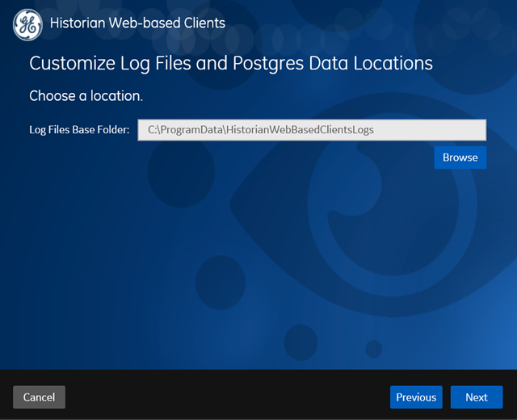
Task: Click the Customize Log Files heading
Action: pos(231,63)
